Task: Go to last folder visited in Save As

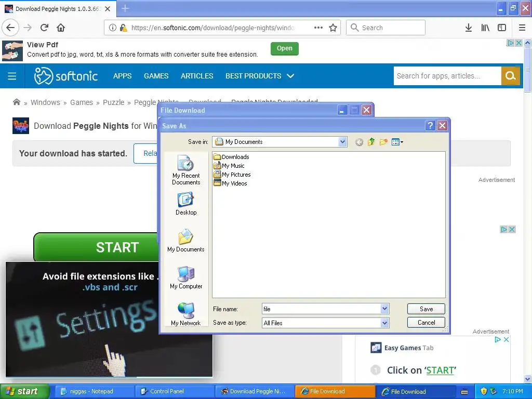Action: click(x=359, y=142)
